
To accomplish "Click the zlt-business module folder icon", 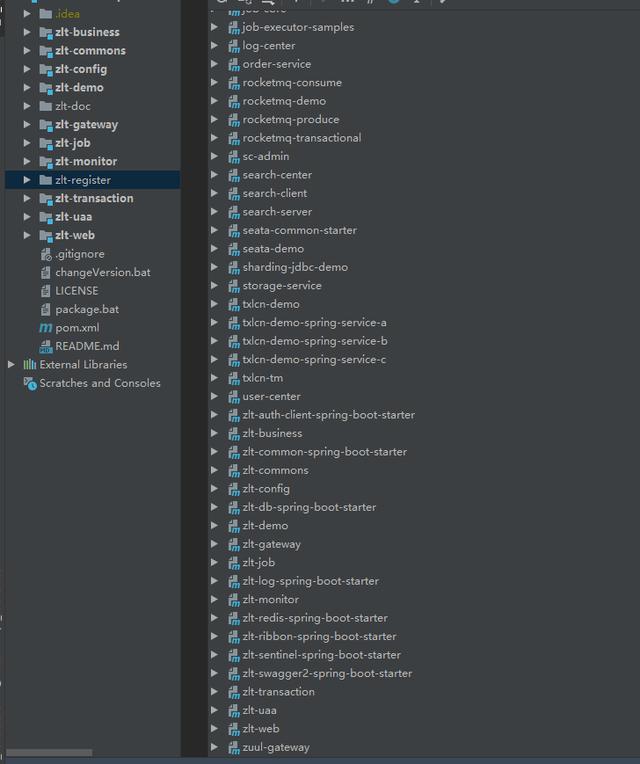I will (46, 32).
